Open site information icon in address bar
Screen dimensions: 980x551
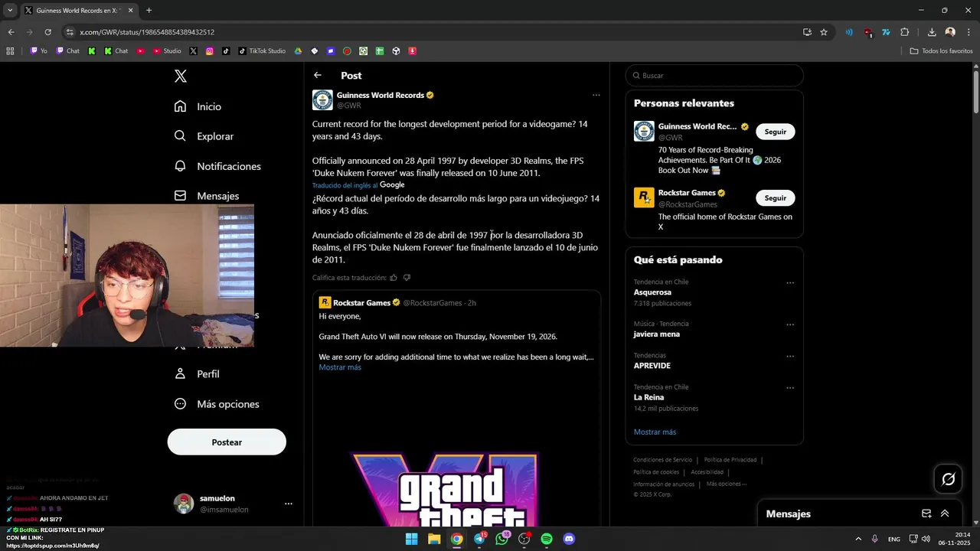pyautogui.click(x=70, y=32)
